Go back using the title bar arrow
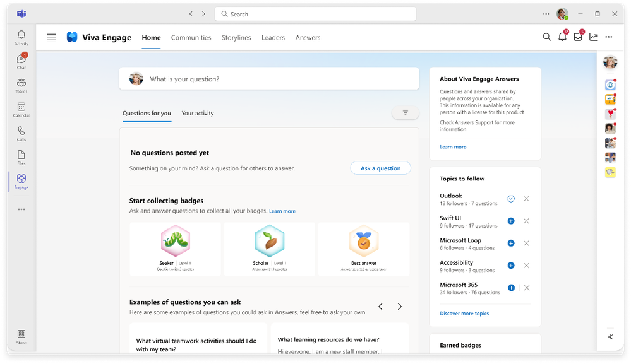The image size is (631, 364). pyautogui.click(x=191, y=14)
